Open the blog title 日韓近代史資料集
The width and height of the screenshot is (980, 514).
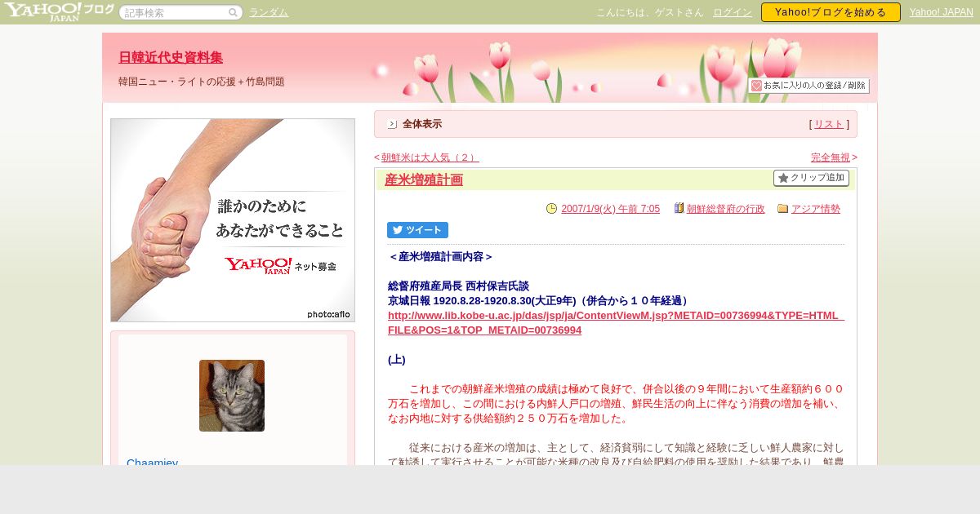pyautogui.click(x=171, y=57)
